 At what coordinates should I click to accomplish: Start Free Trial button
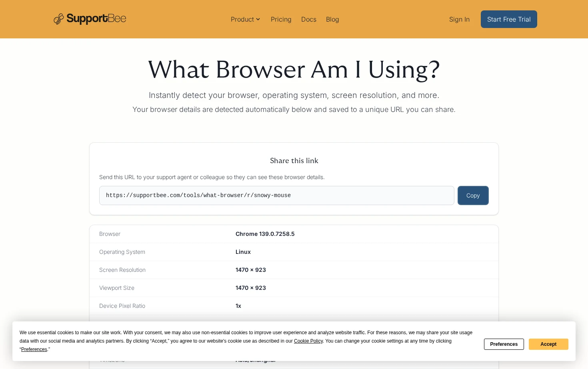[x=509, y=19]
